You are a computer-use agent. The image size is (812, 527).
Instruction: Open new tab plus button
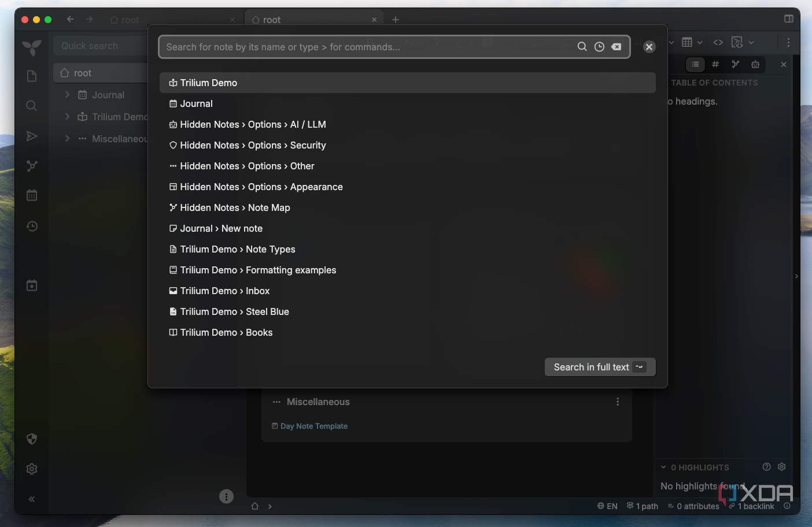[396, 20]
